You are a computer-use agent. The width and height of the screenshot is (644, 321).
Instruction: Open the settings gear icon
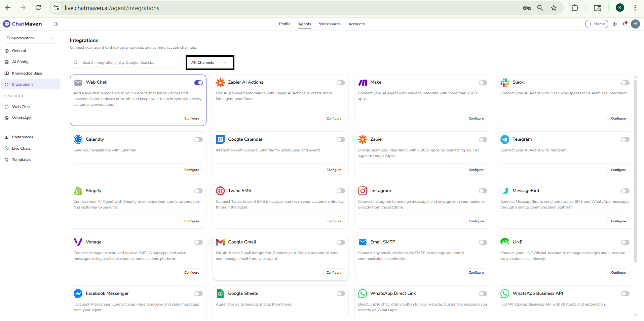click(x=615, y=24)
